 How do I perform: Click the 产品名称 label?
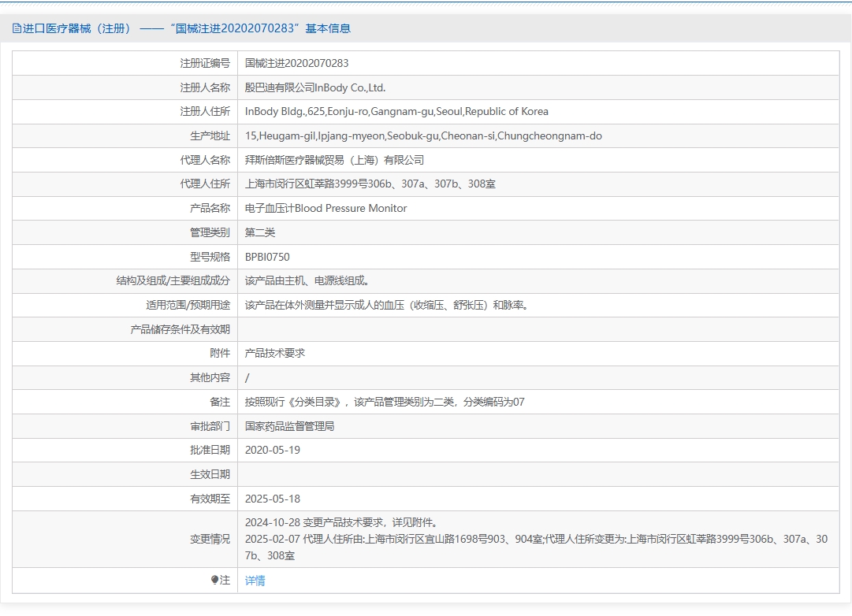click(210, 208)
